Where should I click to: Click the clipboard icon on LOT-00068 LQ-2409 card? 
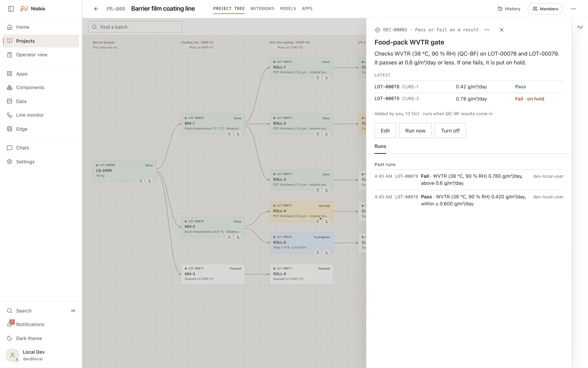point(141,181)
